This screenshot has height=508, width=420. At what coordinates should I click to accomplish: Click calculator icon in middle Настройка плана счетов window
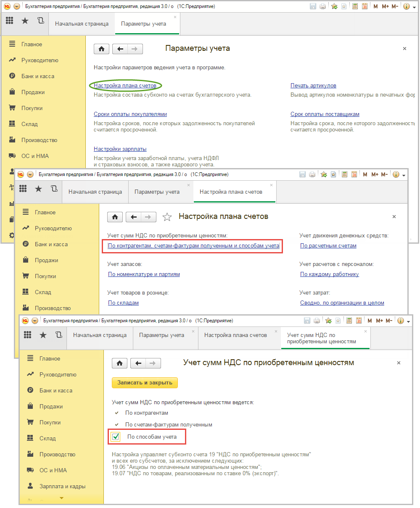coord(345,174)
